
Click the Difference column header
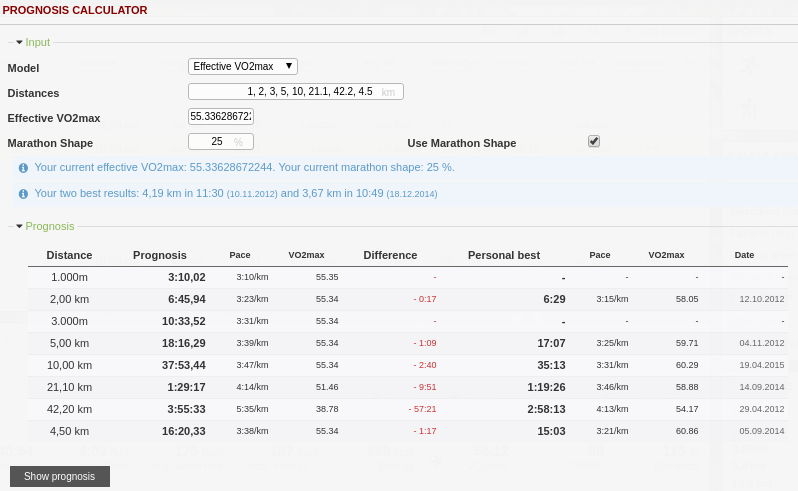(x=390, y=255)
